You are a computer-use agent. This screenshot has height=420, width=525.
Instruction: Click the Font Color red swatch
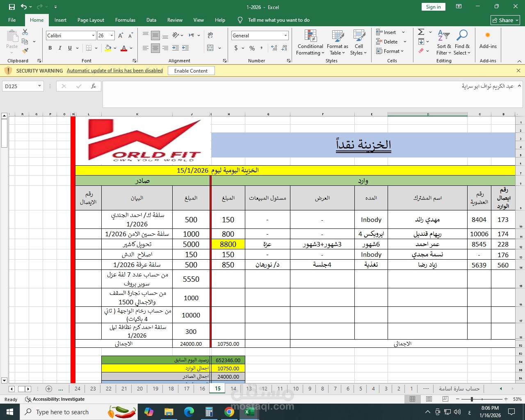[x=124, y=48]
